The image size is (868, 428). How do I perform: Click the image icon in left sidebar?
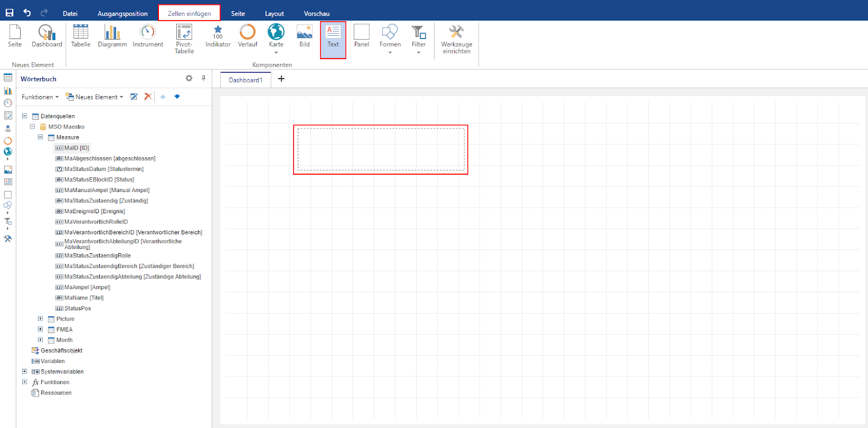coord(8,170)
